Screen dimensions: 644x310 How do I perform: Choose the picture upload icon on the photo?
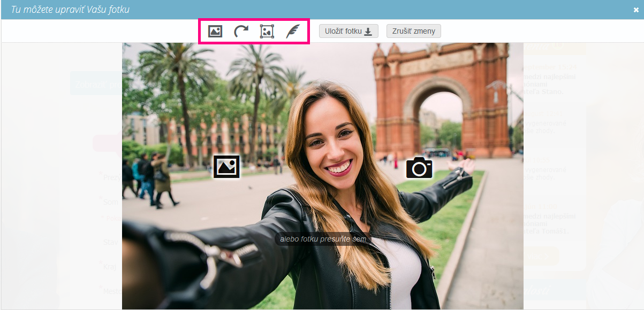pyautogui.click(x=226, y=167)
